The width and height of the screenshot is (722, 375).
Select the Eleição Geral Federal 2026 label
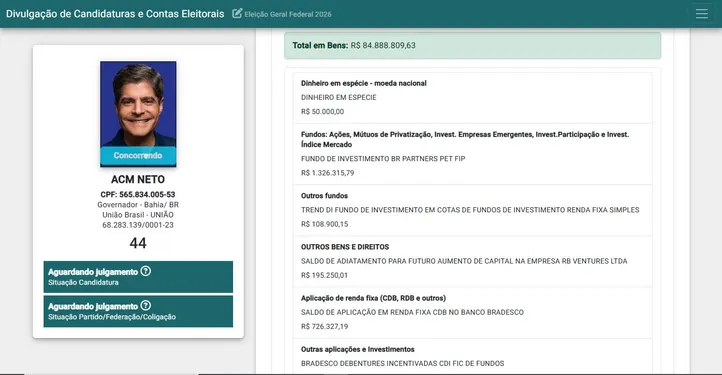click(x=288, y=14)
